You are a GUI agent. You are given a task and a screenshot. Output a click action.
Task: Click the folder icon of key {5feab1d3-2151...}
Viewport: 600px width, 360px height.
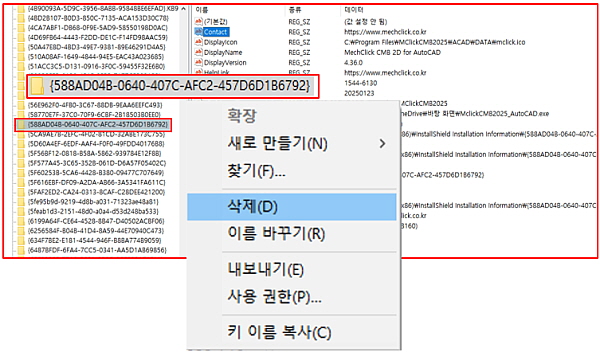point(21,211)
